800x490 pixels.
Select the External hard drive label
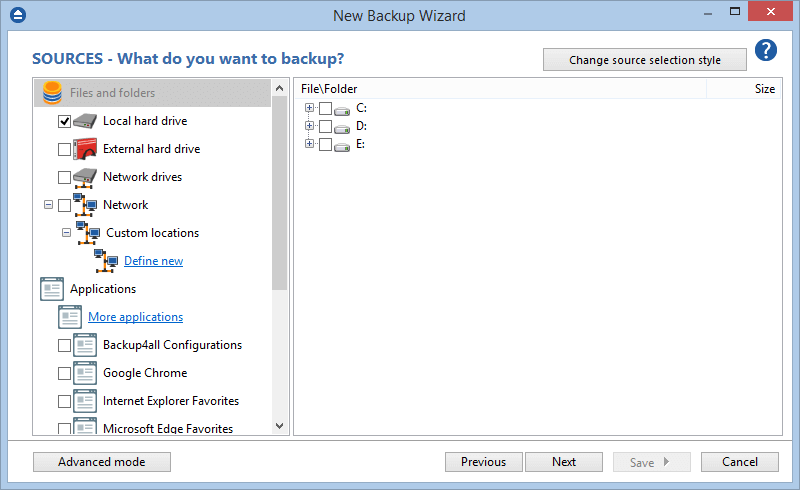[x=152, y=149]
